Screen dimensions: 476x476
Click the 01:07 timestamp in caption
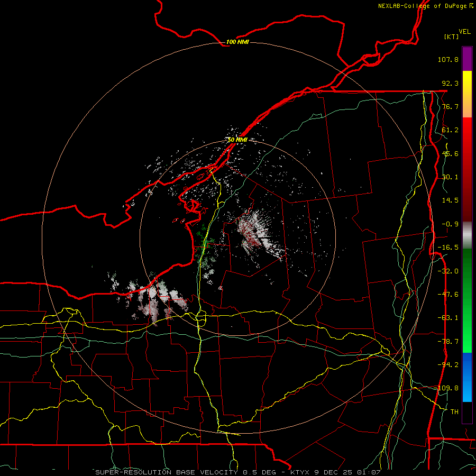(x=369, y=472)
